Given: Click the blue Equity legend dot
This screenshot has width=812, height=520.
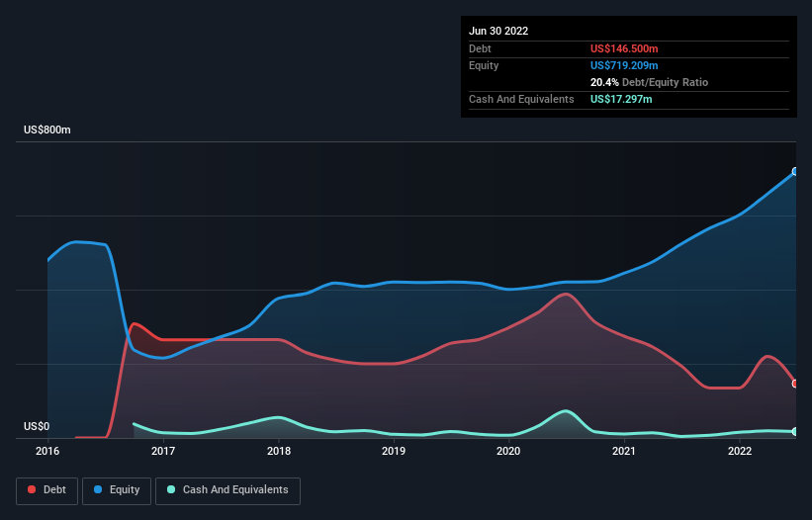Looking at the screenshot, I should point(98,489).
